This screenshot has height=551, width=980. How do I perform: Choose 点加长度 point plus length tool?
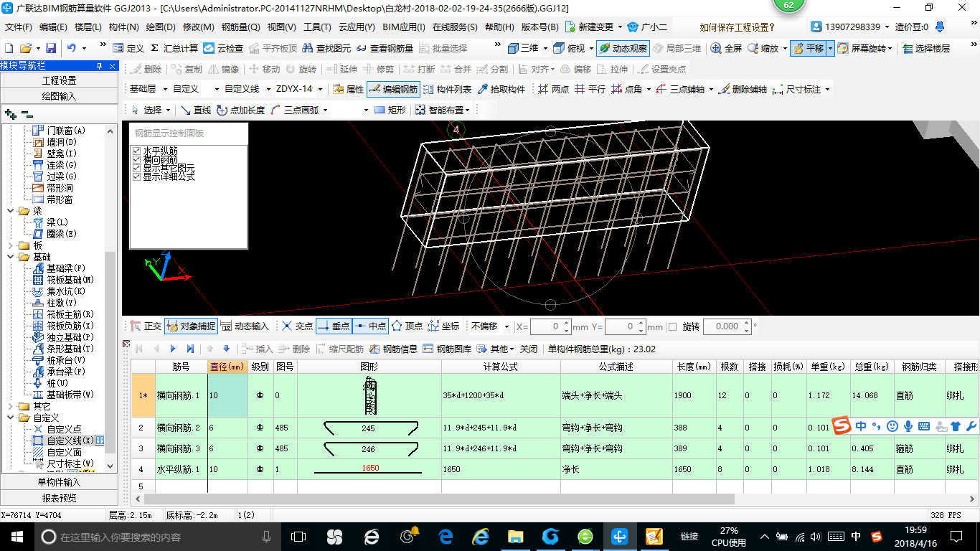[241, 110]
